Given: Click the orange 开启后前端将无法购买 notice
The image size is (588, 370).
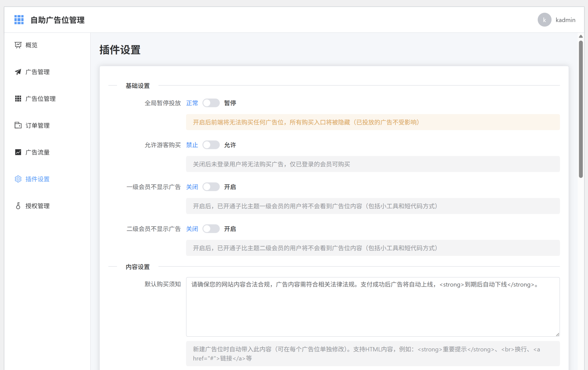Looking at the screenshot, I should click(373, 122).
